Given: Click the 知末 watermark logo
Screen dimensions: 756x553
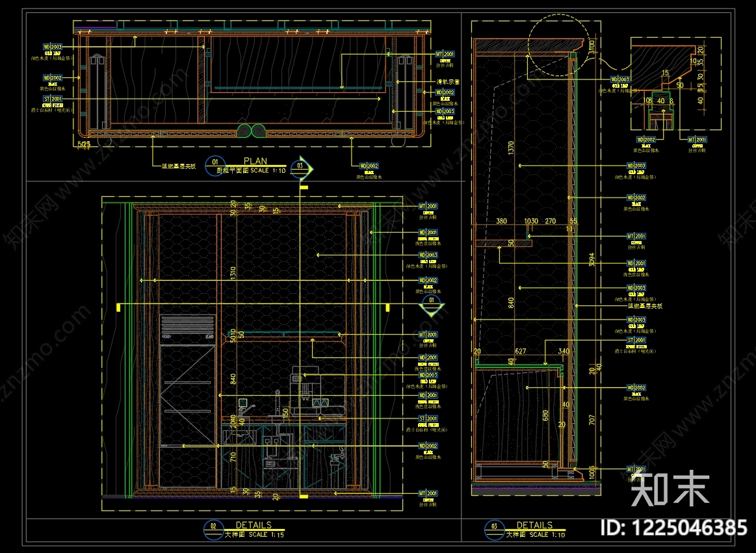Looking at the screenshot, I should coord(670,489).
